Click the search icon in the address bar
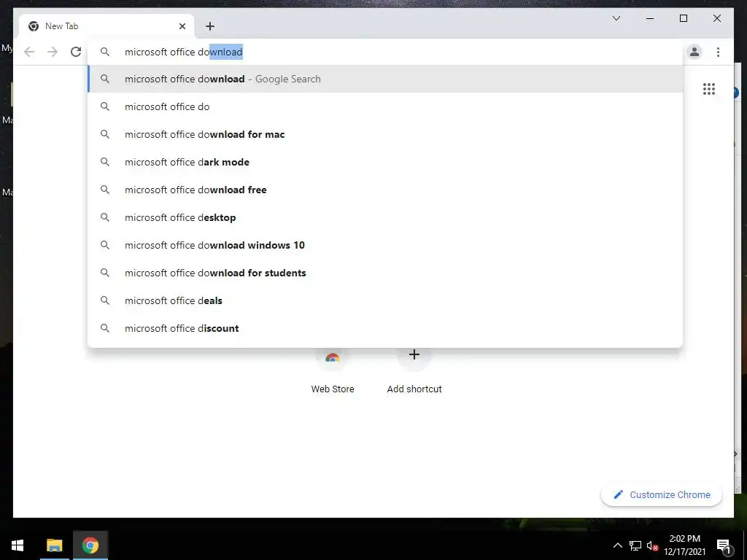The width and height of the screenshot is (747, 560). click(x=105, y=52)
